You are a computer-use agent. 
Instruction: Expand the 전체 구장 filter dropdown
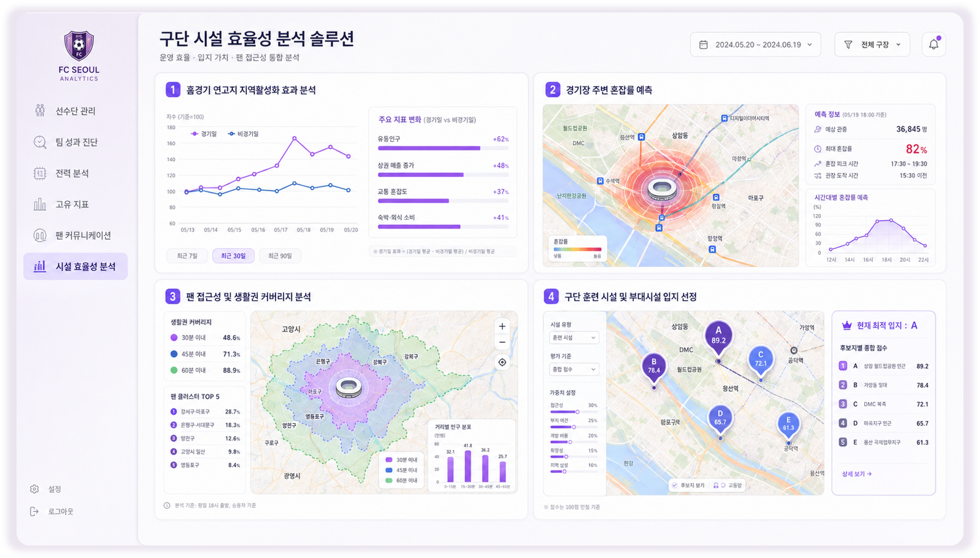coord(872,45)
